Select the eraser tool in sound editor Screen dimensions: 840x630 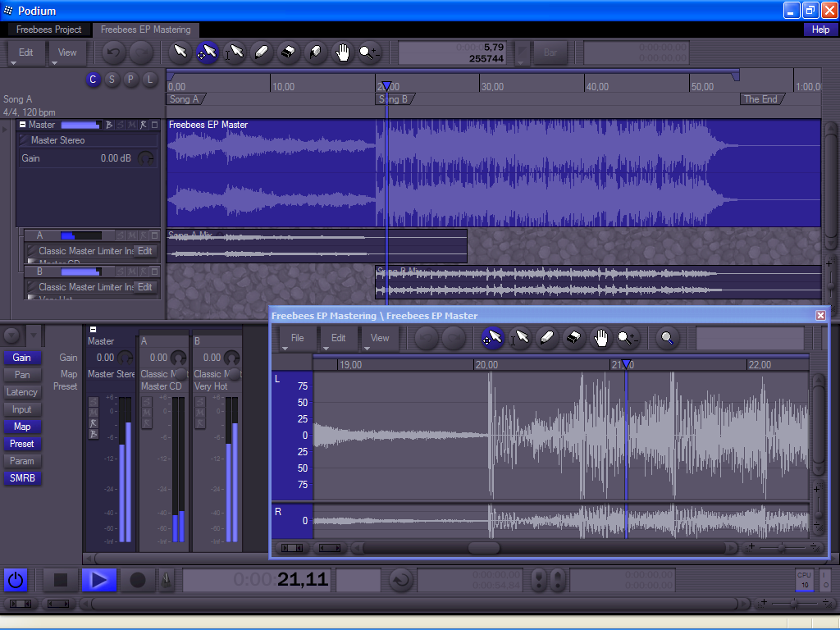(x=573, y=338)
